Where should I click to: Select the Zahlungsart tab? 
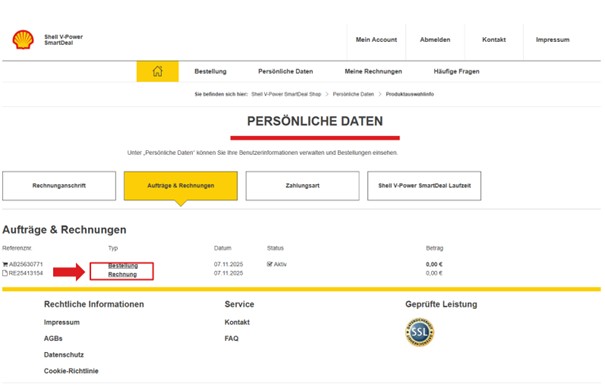coord(302,186)
